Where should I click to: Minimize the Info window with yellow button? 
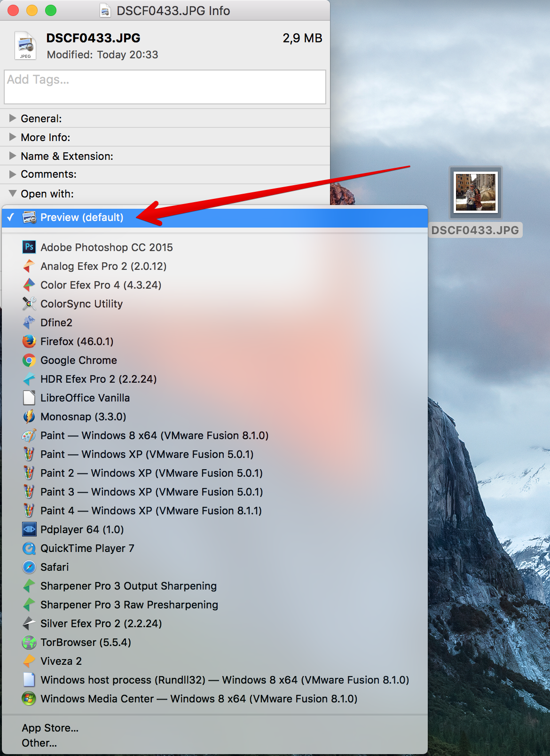(x=32, y=10)
